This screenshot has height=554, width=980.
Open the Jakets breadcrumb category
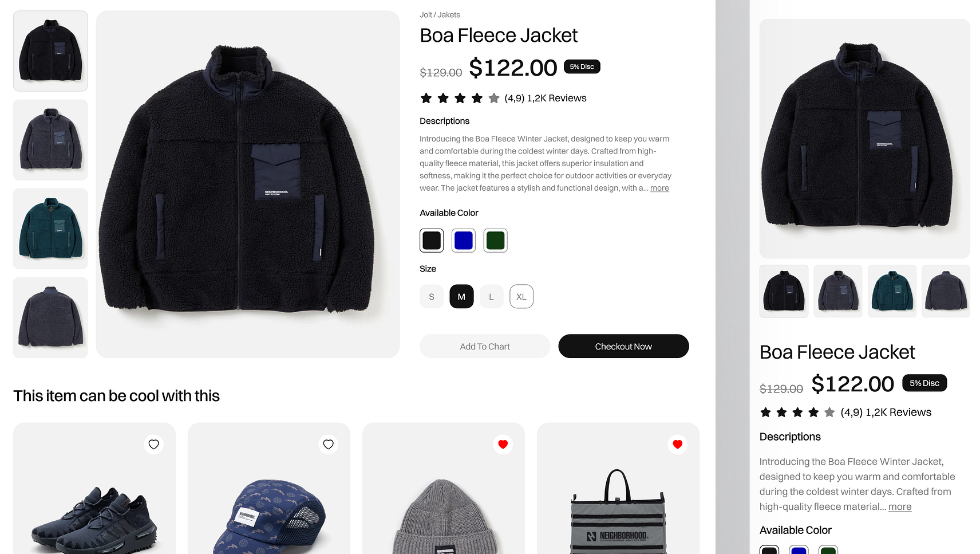[449, 15]
